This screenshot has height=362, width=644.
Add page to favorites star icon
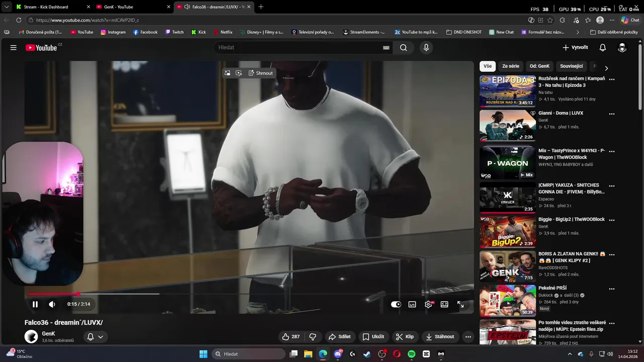[x=550, y=20]
